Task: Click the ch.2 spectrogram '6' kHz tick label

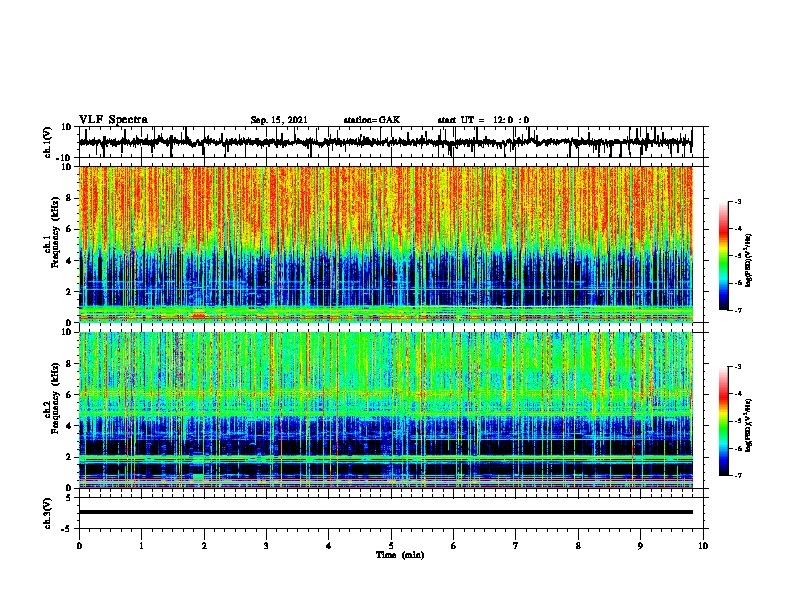Action: (70, 394)
